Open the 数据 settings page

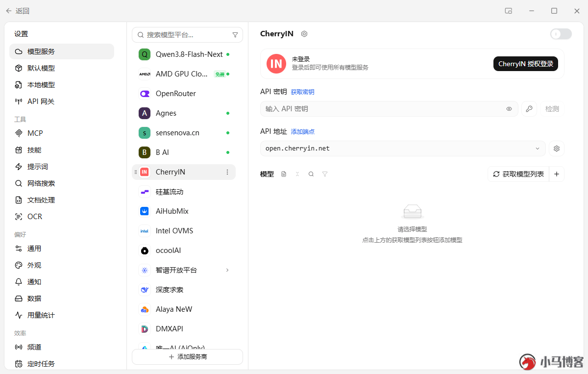coord(62,299)
